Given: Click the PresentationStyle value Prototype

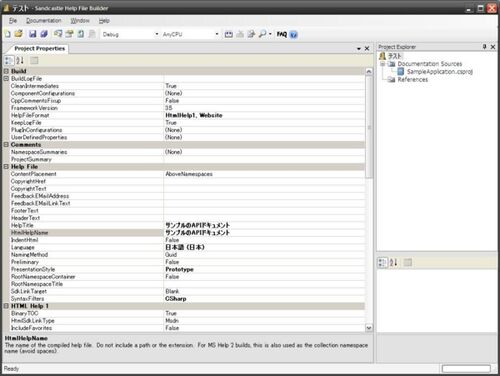Looking at the screenshot, I should click(x=179, y=269).
